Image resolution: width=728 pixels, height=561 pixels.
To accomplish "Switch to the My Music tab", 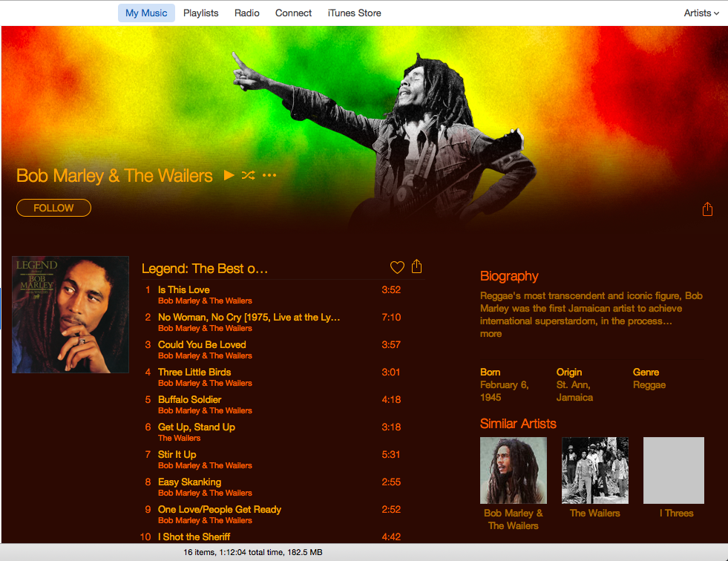I will 146,13.
